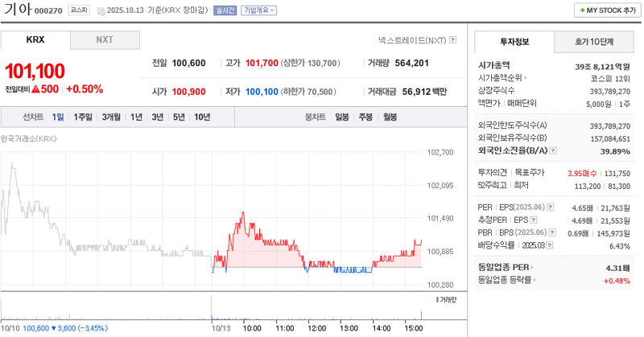644x337 pixels.
Task: Expand the 기업개요 dropdown
Action: pyautogui.click(x=258, y=10)
